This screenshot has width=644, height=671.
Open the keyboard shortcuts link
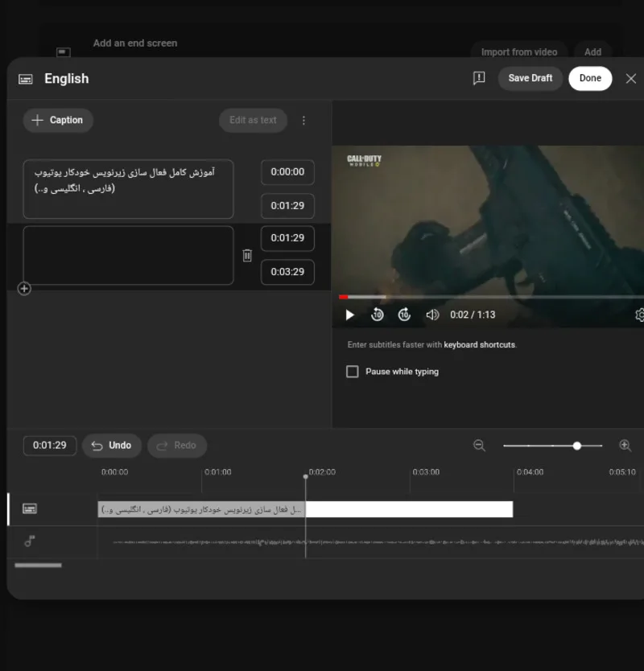(x=479, y=345)
